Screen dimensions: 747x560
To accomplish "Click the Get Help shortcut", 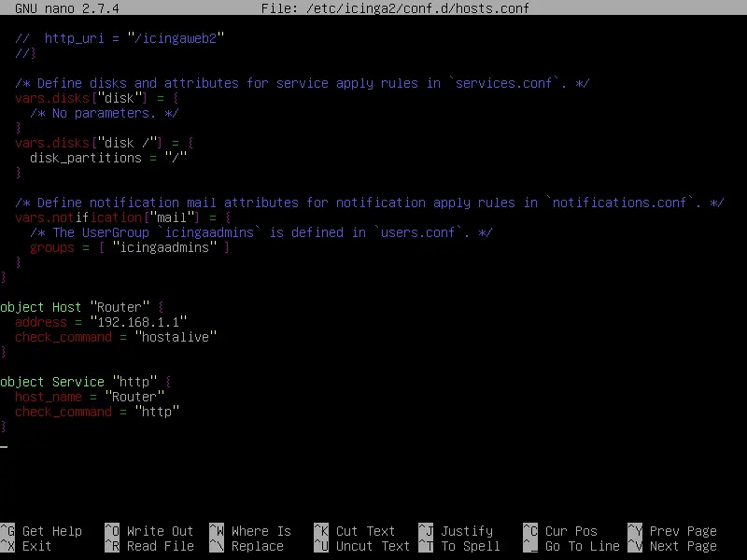I will 52,531.
